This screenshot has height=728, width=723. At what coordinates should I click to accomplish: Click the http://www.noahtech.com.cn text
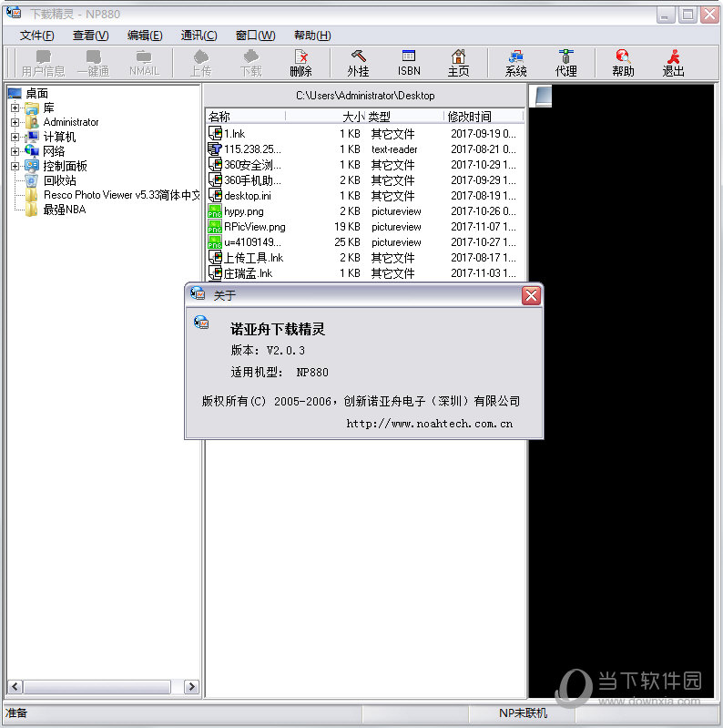[430, 424]
